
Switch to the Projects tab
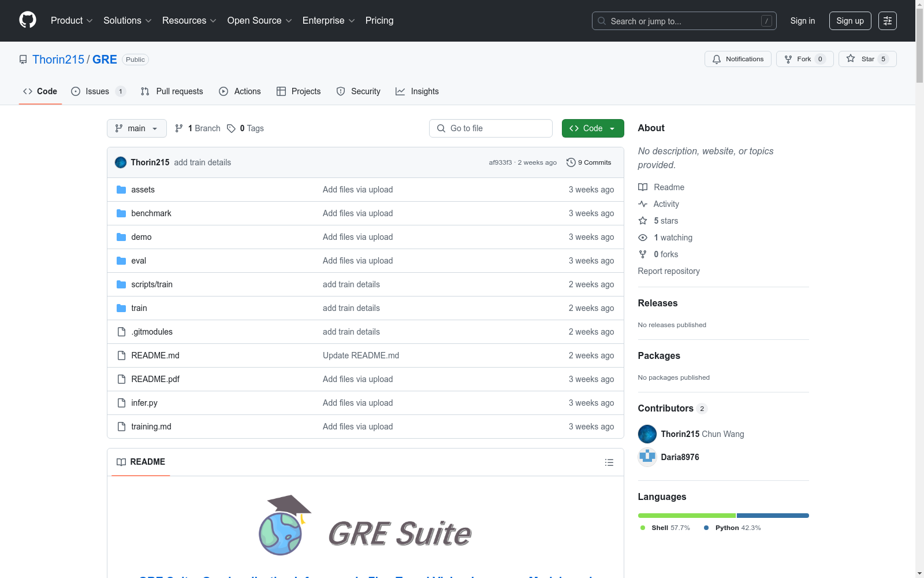click(x=299, y=91)
